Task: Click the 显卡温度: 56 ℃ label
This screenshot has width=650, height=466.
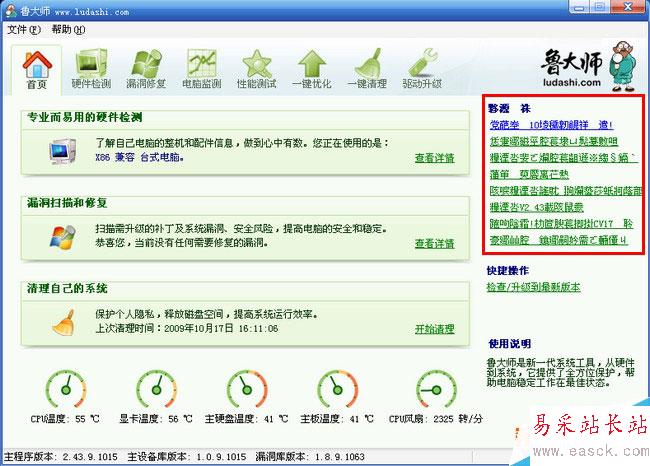Action: coord(156,419)
